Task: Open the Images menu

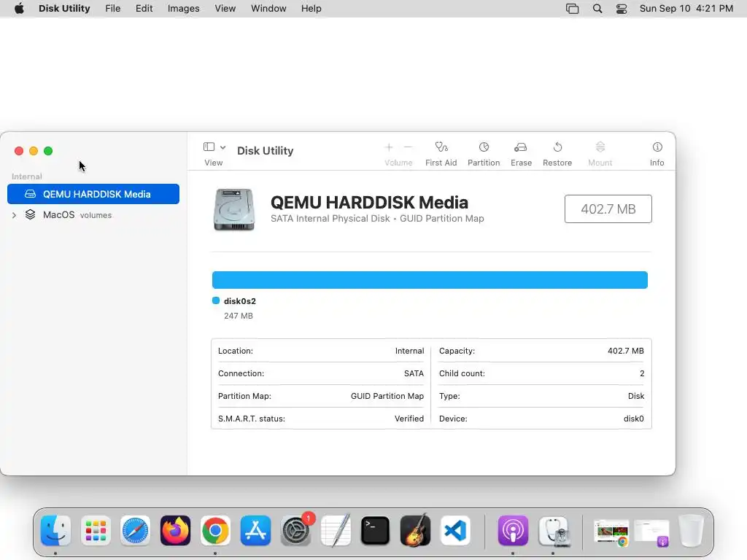Action: pyautogui.click(x=183, y=9)
